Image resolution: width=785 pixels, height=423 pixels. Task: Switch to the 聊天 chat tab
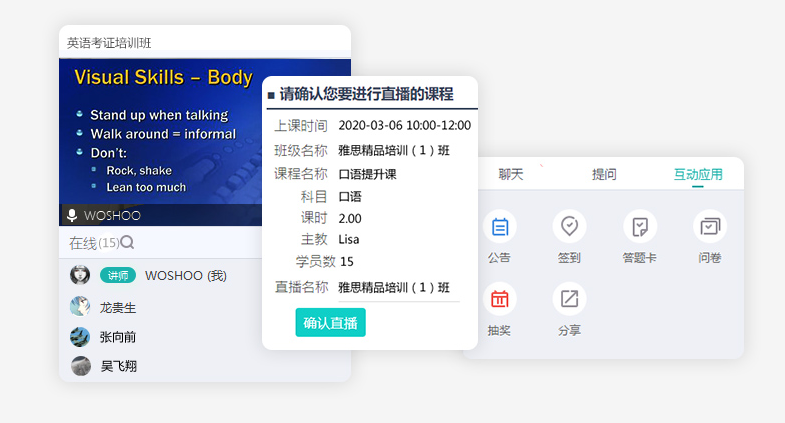tap(511, 174)
